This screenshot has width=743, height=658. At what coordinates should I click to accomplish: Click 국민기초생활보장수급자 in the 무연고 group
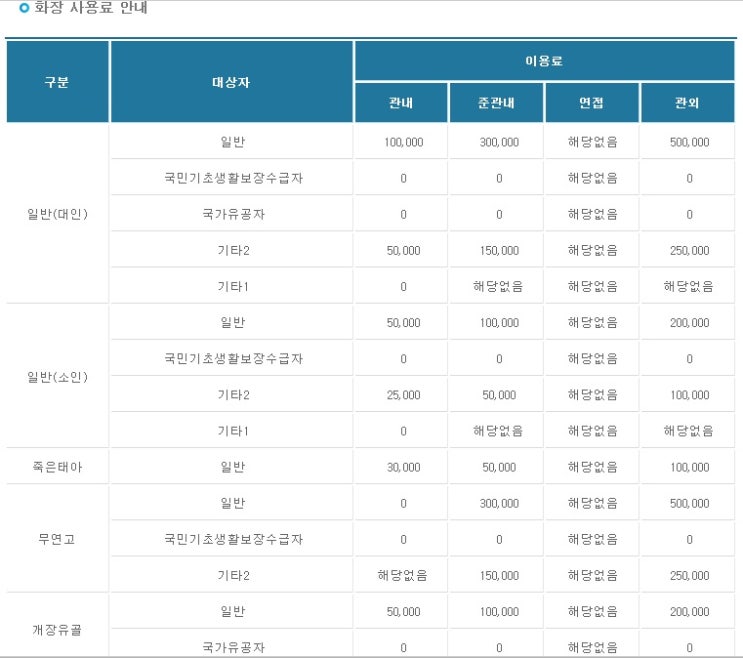pyautogui.click(x=234, y=539)
